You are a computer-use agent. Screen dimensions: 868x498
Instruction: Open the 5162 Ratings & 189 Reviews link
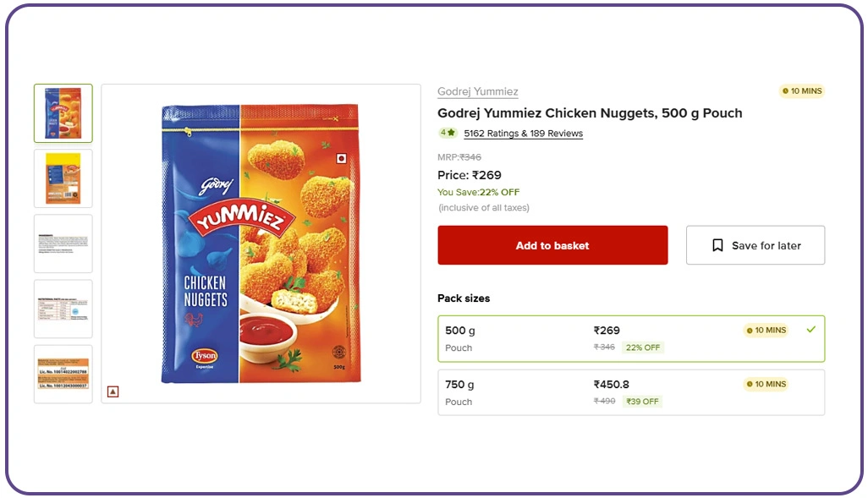pyautogui.click(x=524, y=134)
